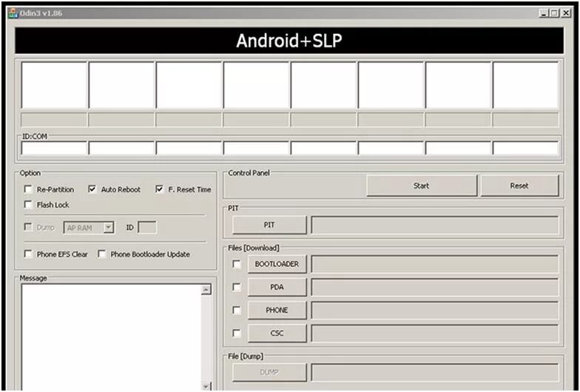Click the PIT file path field
This screenshot has height=392, width=580.
coord(435,225)
